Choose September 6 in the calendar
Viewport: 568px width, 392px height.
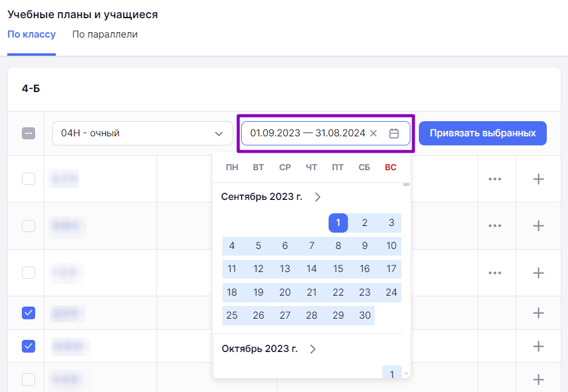(x=285, y=246)
